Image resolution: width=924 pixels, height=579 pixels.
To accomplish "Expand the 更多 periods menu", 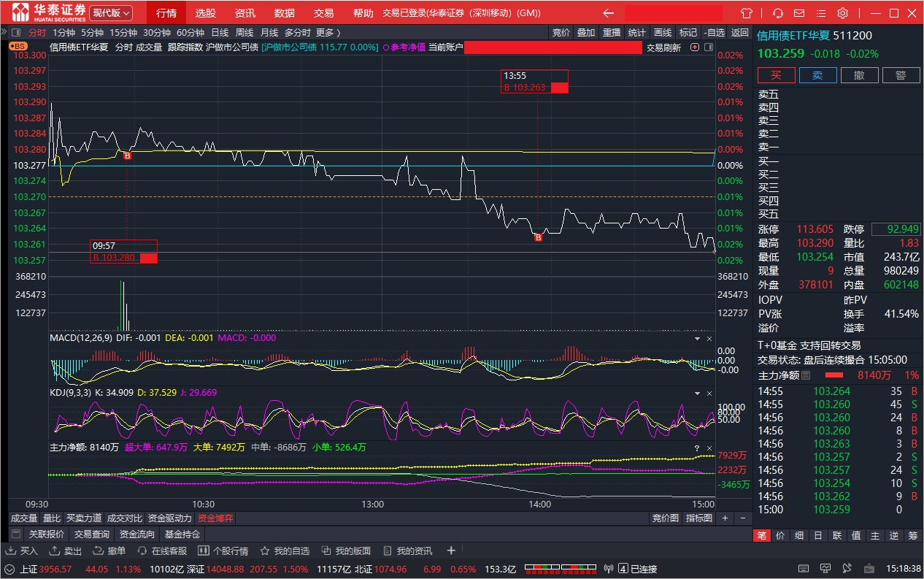I will 328,32.
